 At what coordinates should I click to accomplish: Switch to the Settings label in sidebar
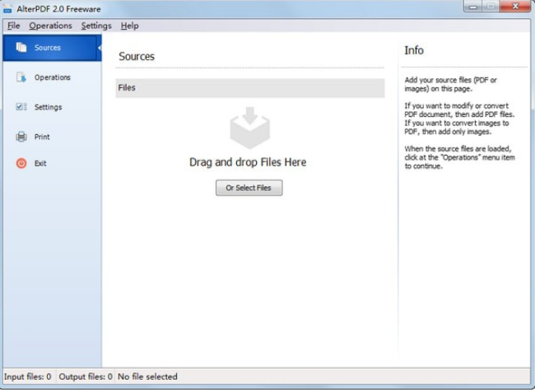point(48,107)
